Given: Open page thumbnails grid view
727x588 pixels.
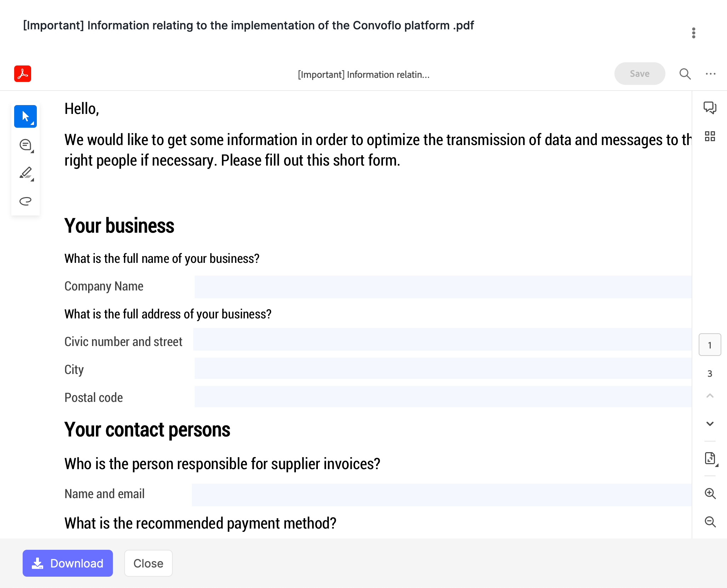Looking at the screenshot, I should point(710,136).
